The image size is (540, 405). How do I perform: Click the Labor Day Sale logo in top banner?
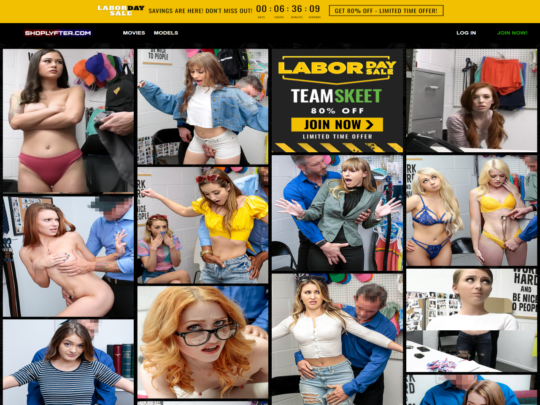(121, 10)
